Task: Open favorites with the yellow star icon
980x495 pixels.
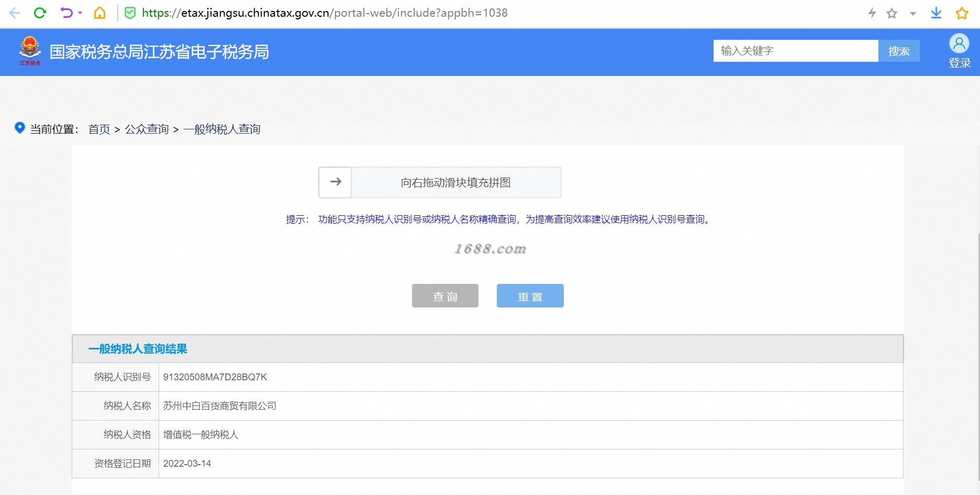Action: [962, 13]
